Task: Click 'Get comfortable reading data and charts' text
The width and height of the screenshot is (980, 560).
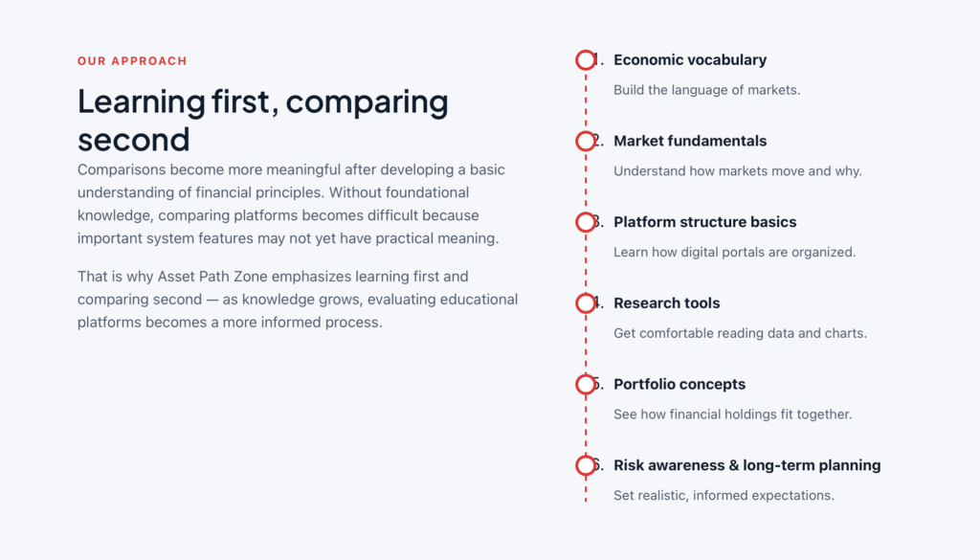Action: [x=740, y=333]
